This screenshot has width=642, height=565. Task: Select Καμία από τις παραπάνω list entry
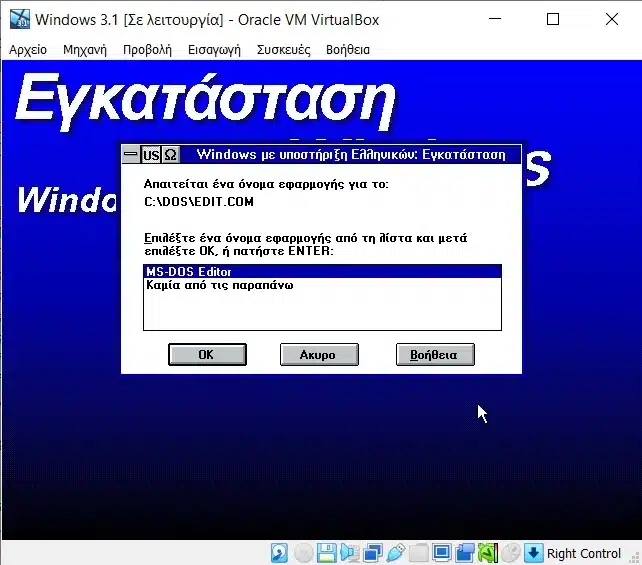(322, 285)
